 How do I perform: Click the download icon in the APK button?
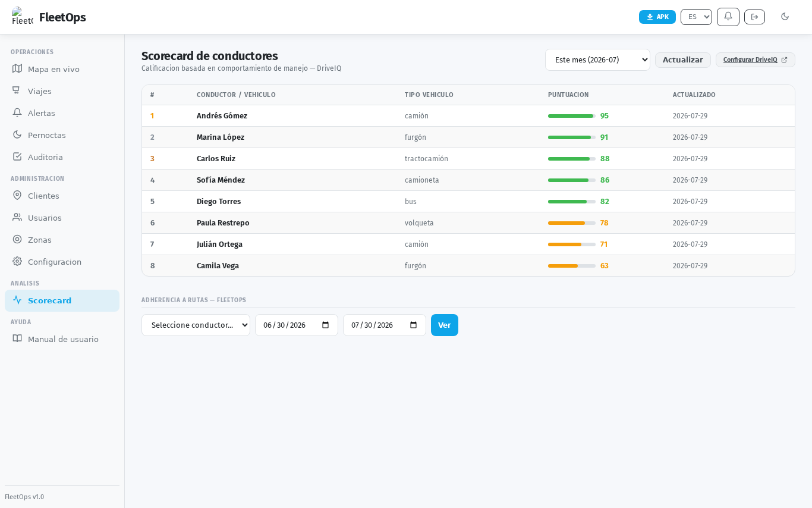tap(650, 17)
